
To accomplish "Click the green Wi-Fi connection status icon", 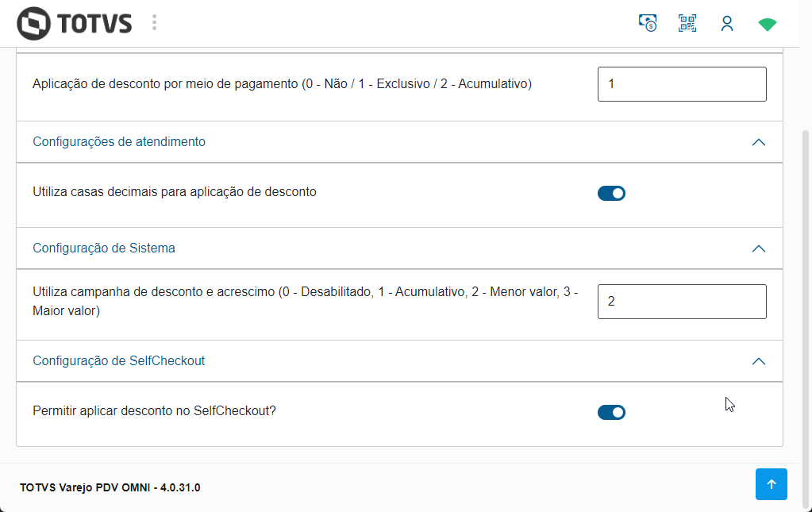I will point(767,25).
